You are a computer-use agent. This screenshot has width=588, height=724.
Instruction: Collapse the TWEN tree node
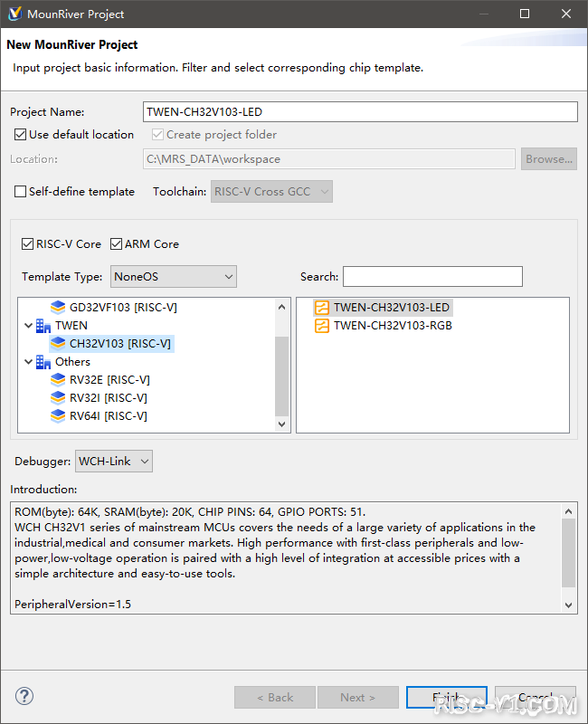pos(28,326)
